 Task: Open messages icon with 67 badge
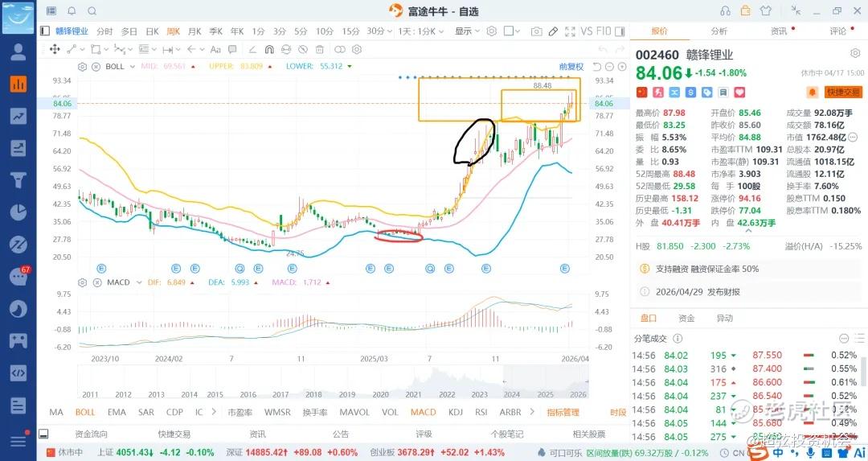18,276
